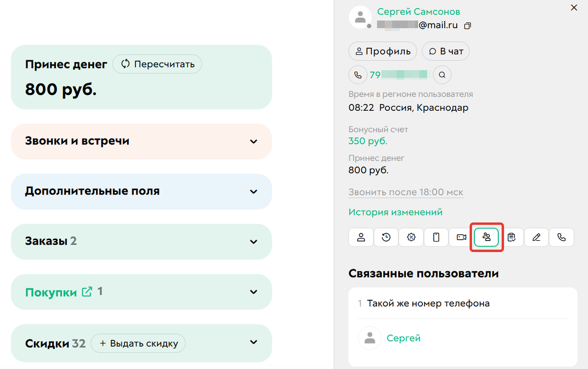
Task: Select the mobile device icon
Action: [436, 237]
